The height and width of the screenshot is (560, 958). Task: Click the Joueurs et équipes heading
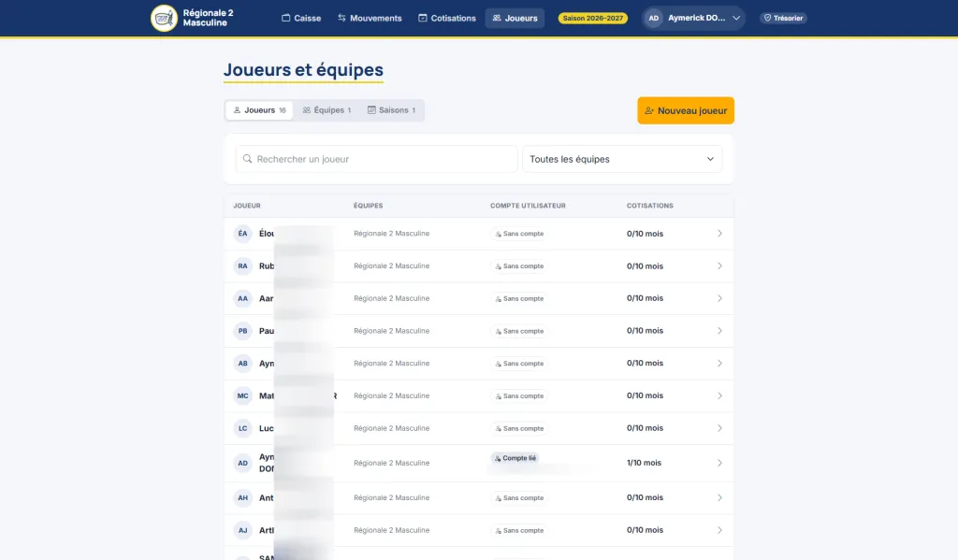click(303, 70)
